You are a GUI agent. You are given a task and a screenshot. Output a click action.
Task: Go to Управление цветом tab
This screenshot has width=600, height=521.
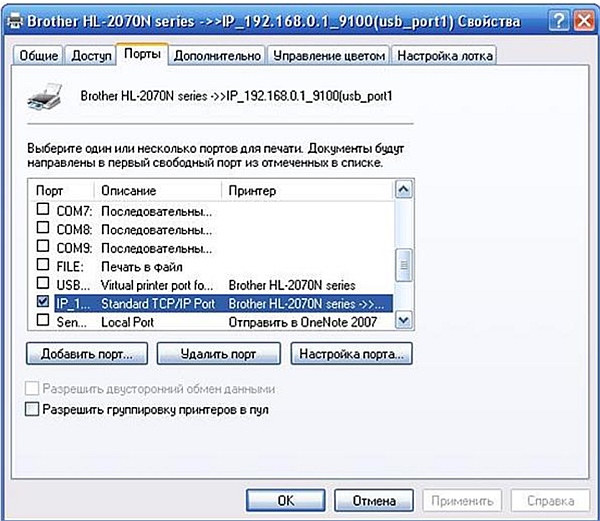329,56
